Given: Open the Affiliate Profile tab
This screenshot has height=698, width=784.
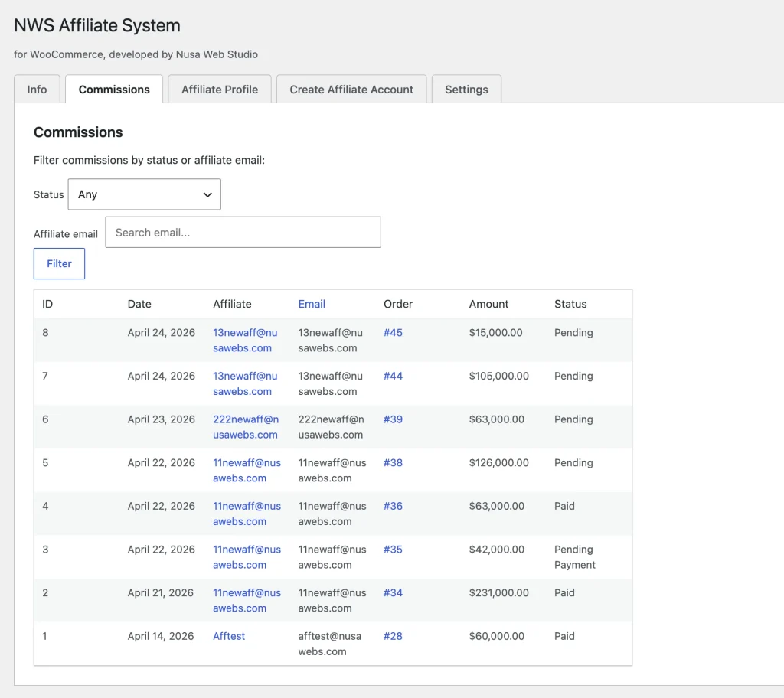Looking at the screenshot, I should pyautogui.click(x=220, y=90).
